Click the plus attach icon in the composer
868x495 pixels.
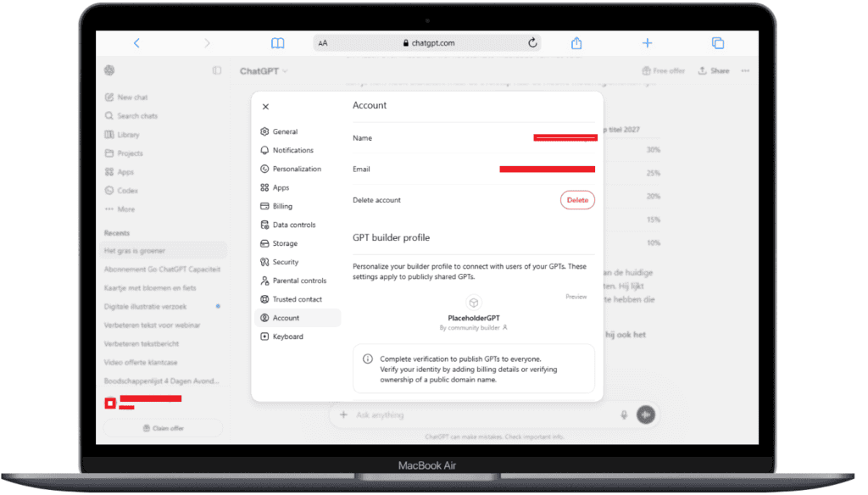click(344, 415)
